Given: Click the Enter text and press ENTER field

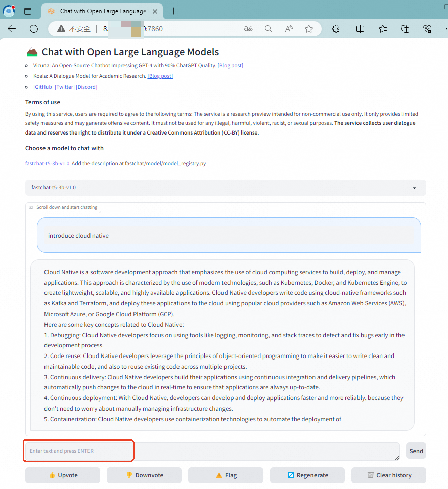Looking at the screenshot, I should [x=212, y=451].
